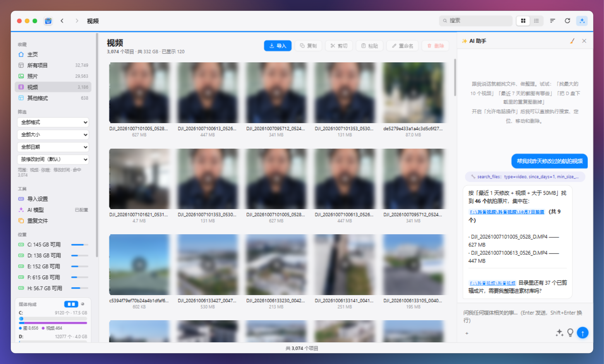The height and width of the screenshot is (364, 604).
Task: Open AI 模型 settings
Action: pyautogui.click(x=53, y=210)
